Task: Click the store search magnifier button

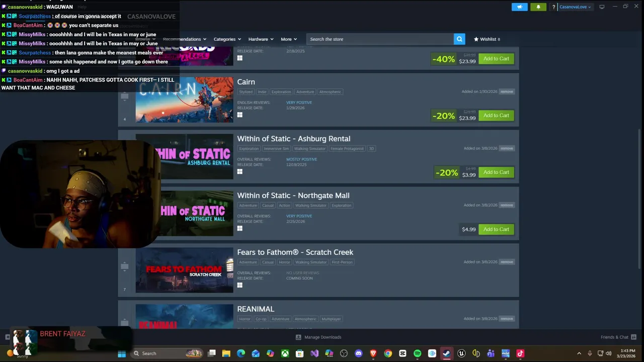Action: click(459, 39)
